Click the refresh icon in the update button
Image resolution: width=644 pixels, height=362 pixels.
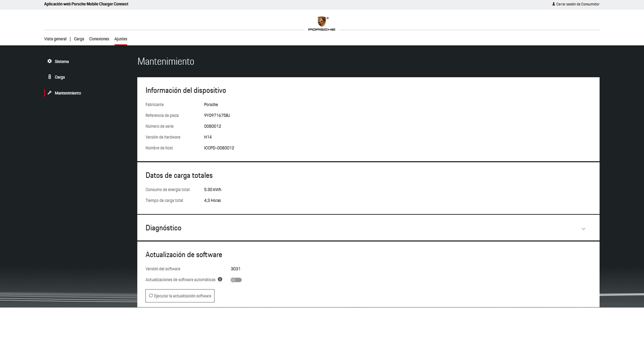point(151,295)
